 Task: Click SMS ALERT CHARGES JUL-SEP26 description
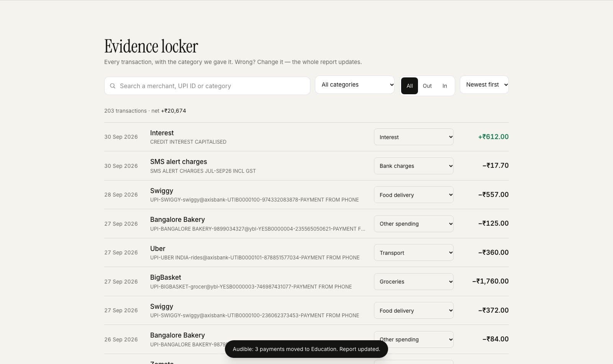203,171
